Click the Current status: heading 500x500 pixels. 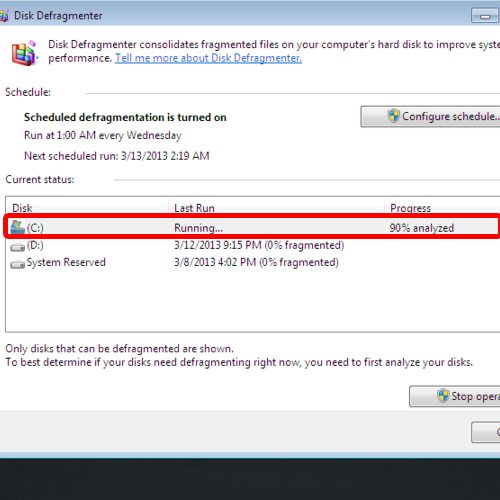click(x=40, y=179)
